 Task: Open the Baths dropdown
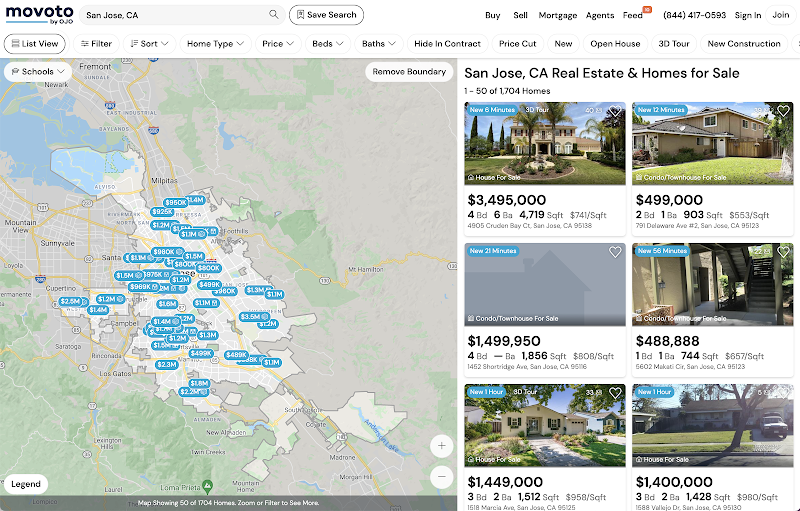[379, 44]
